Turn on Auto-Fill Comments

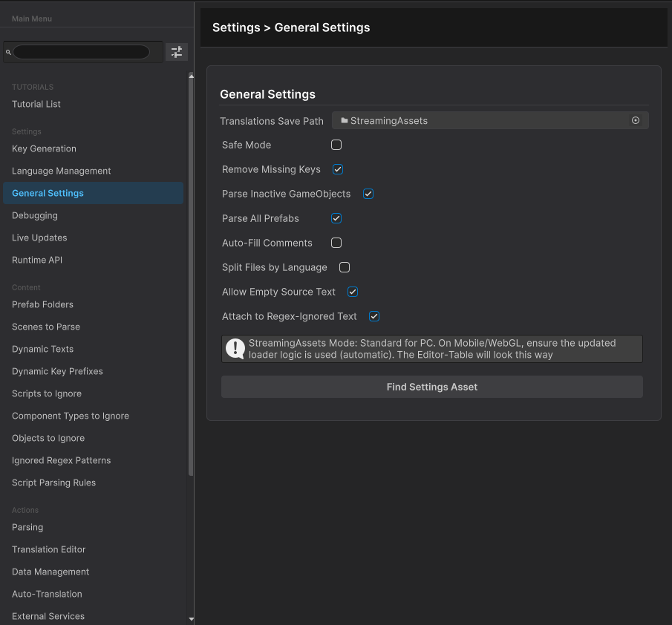coord(336,243)
